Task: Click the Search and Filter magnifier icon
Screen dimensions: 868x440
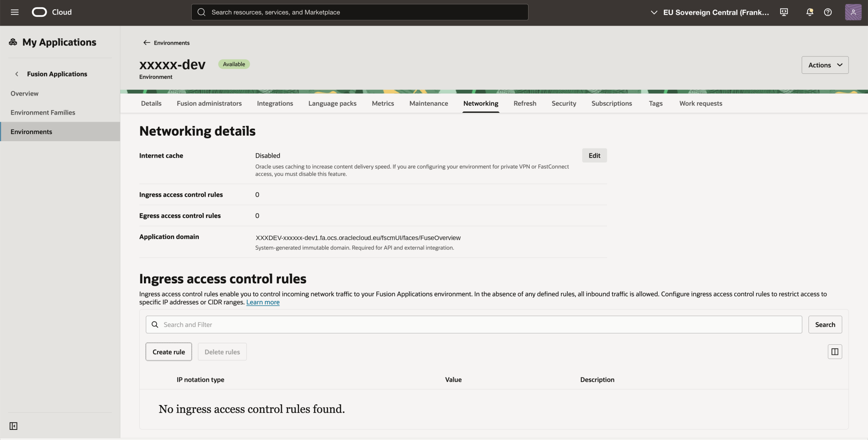Action: 155,325
